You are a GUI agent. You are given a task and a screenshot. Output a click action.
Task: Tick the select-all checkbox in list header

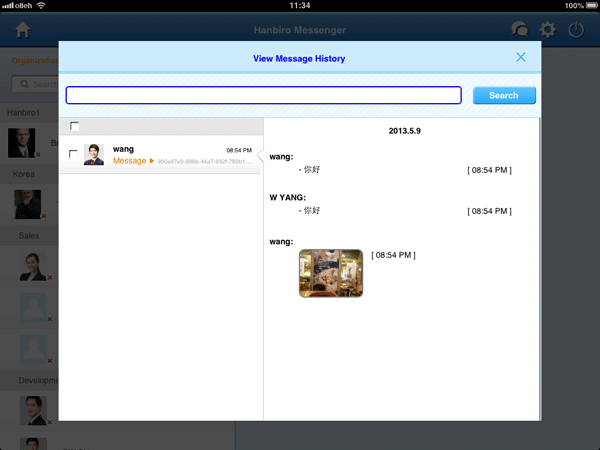pos(74,126)
